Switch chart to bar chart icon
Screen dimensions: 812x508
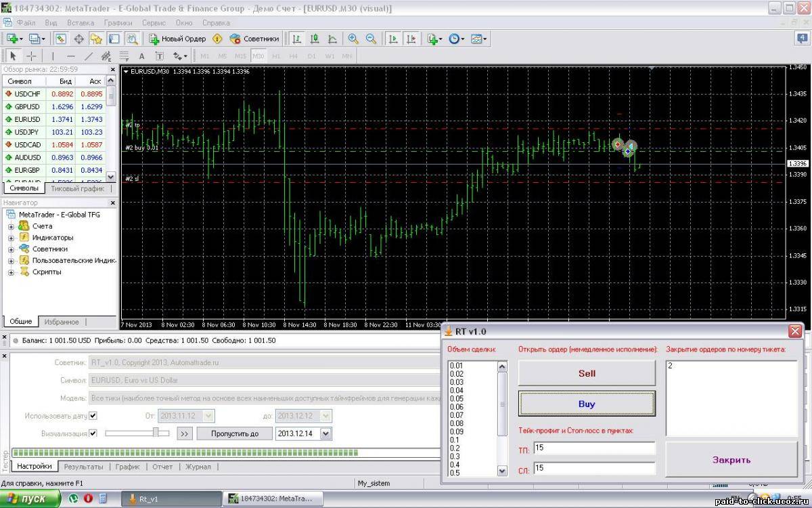(297, 39)
